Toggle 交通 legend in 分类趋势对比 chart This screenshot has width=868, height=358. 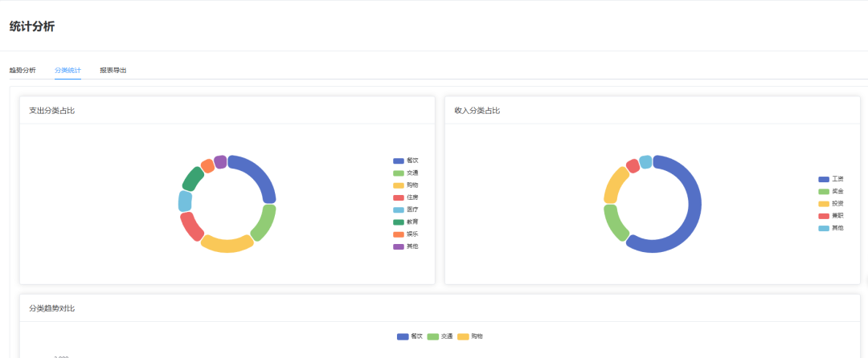point(440,336)
